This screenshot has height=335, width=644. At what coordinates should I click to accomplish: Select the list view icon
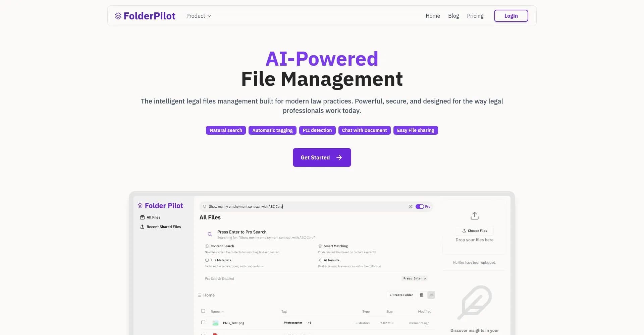click(x=431, y=295)
